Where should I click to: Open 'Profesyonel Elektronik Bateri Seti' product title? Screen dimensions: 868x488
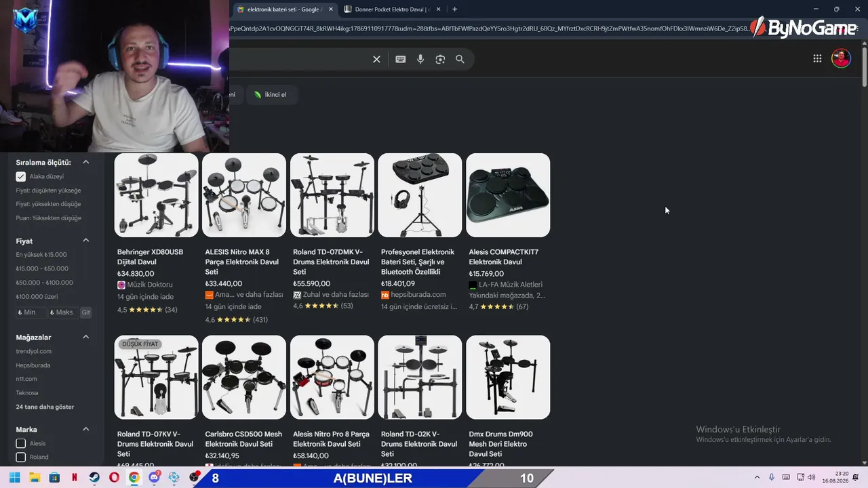point(418,262)
